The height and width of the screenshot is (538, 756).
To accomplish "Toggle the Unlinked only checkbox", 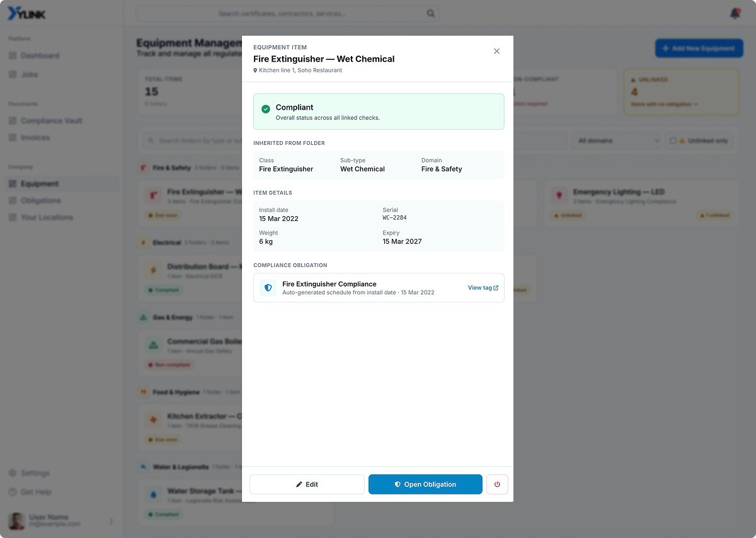I will coord(673,140).
